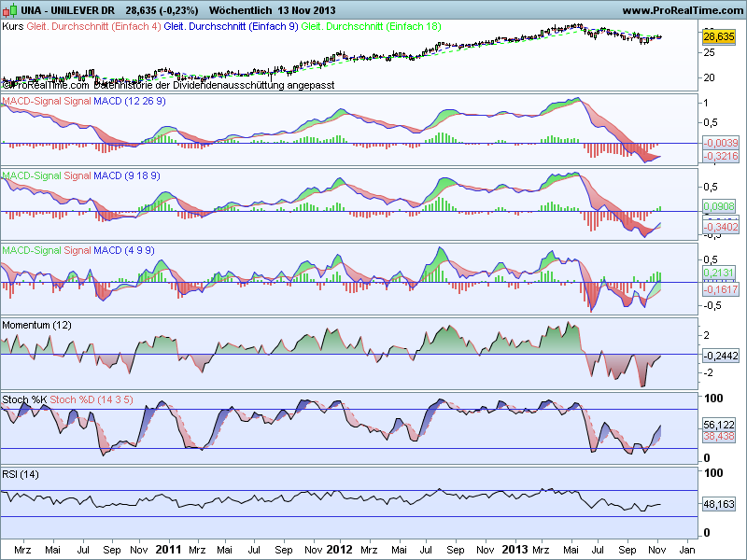
Task: Select Gleit. Durchschnitt (Einfach 9) legend
Action: 231,26
